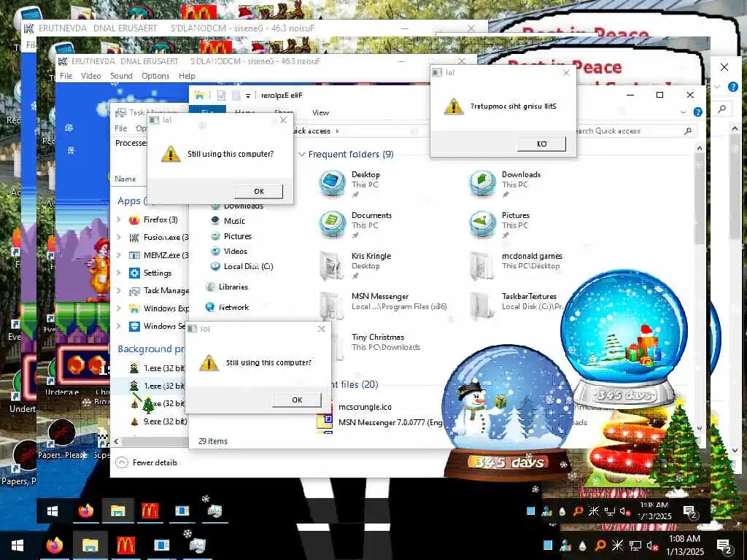The height and width of the screenshot is (560, 747).
Task: Click the 29 items status bar text
Action: pyautogui.click(x=212, y=441)
